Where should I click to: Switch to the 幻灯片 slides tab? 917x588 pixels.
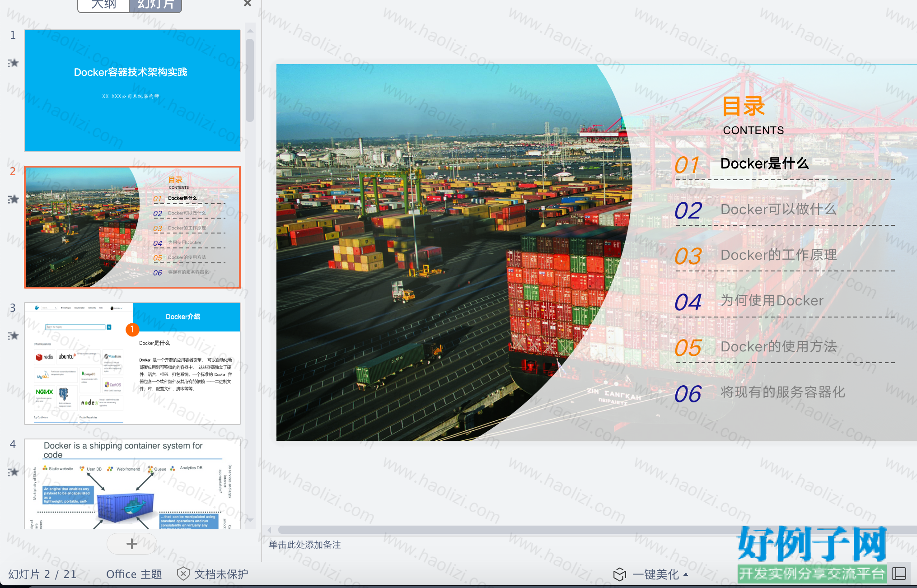pyautogui.click(x=155, y=5)
